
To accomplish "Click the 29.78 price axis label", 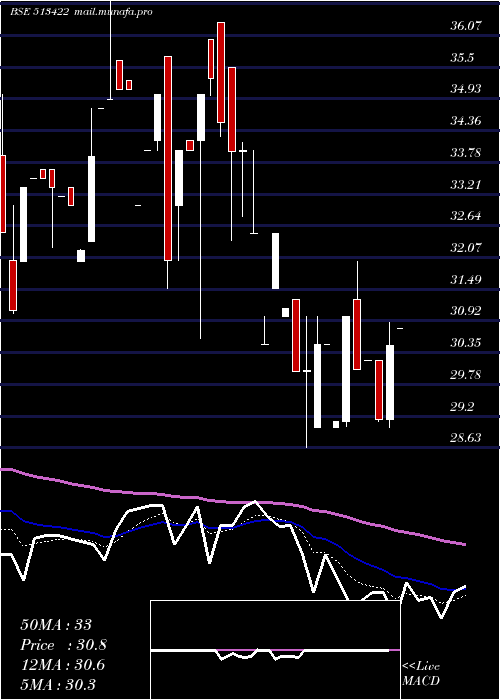I will [466, 375].
